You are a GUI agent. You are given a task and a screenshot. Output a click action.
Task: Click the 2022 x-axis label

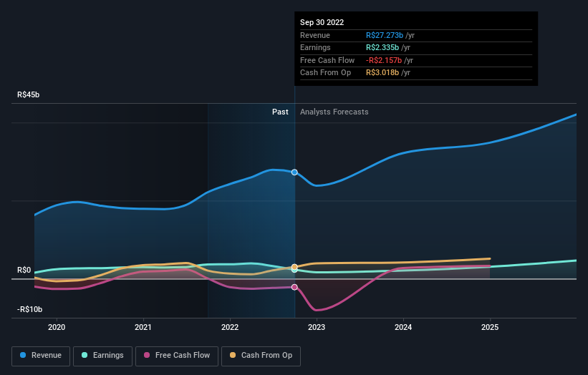230,327
